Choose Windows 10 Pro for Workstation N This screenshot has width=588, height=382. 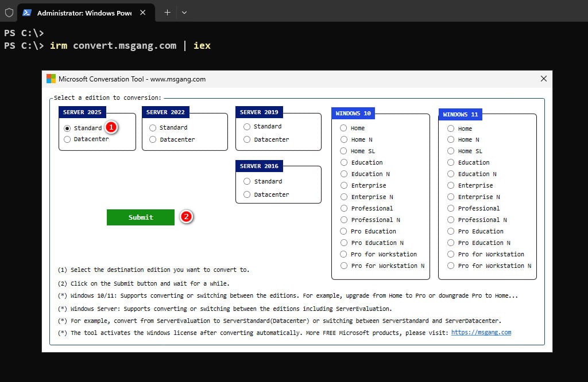[x=344, y=266]
